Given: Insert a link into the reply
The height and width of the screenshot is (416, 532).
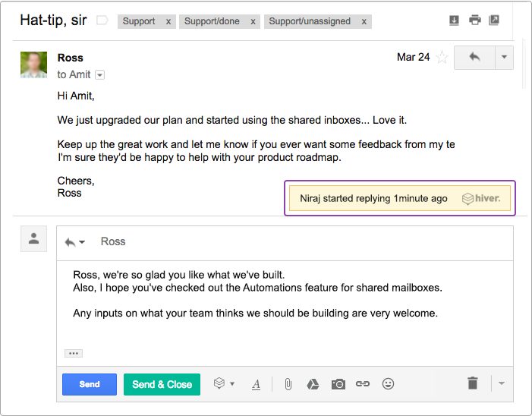Looking at the screenshot, I should (x=363, y=384).
